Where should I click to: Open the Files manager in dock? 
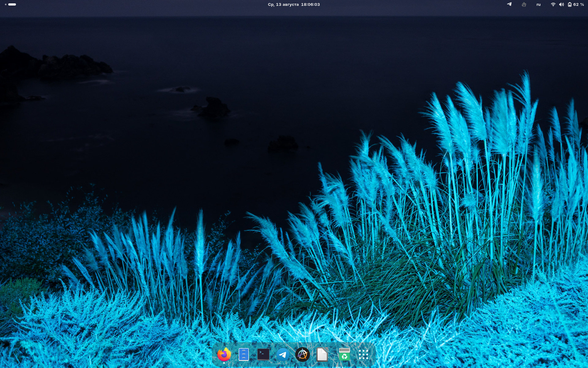[243, 355]
